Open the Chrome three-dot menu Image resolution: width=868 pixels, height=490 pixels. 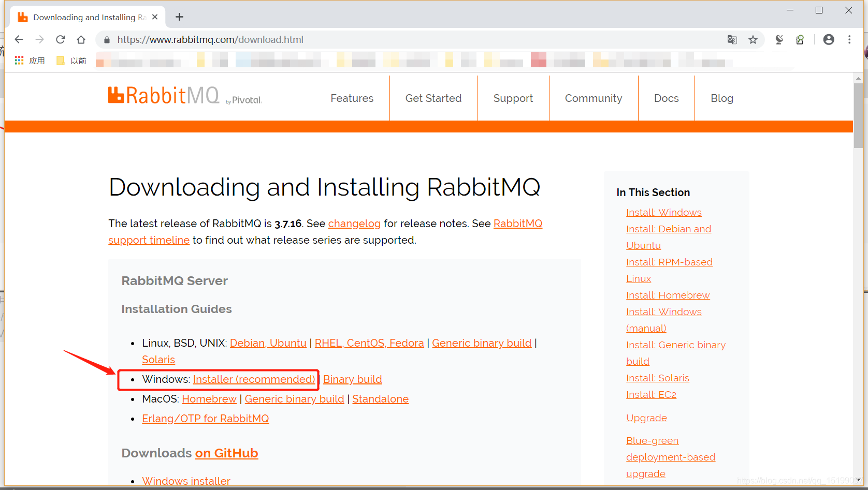click(x=849, y=39)
